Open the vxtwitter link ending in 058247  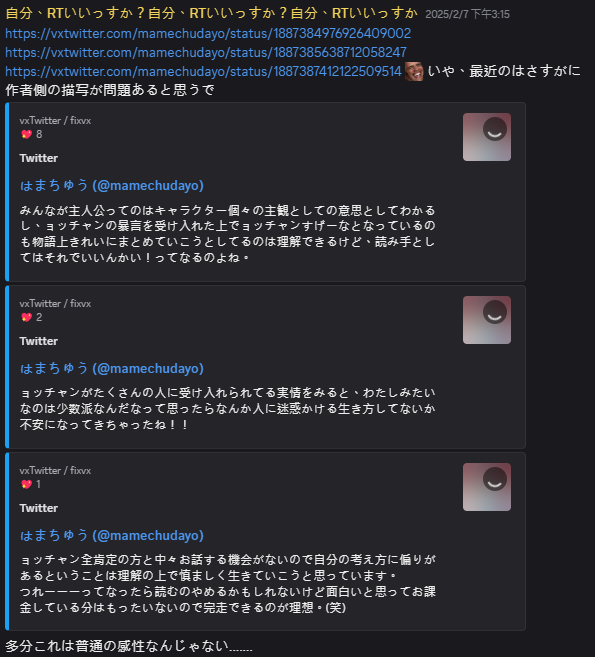coord(206,52)
